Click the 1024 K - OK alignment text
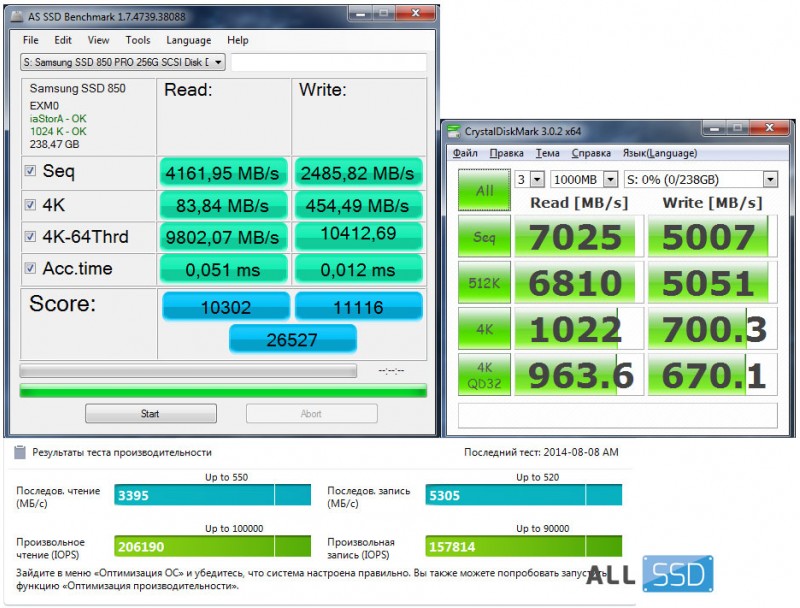Viewport: 800px width, 608px height. tap(58, 132)
